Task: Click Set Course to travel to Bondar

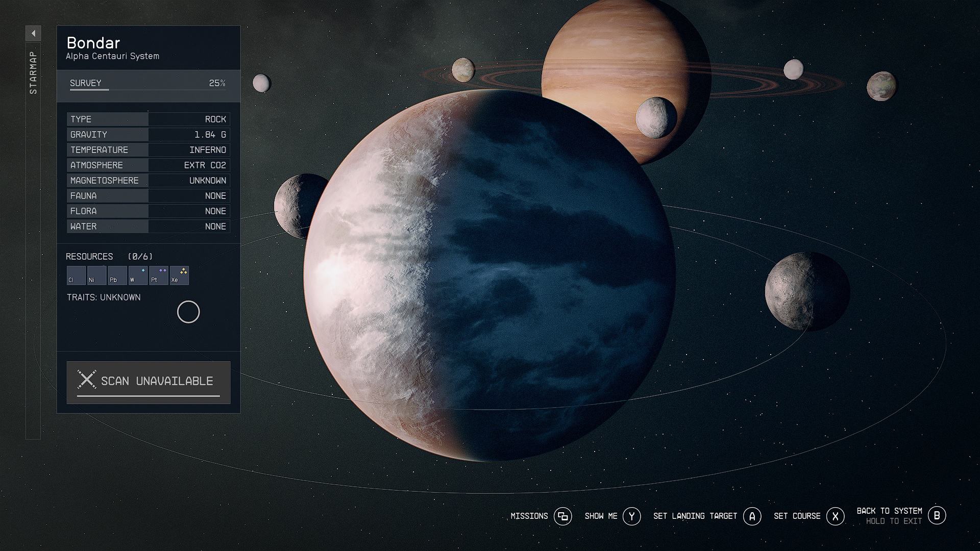Action: click(797, 516)
